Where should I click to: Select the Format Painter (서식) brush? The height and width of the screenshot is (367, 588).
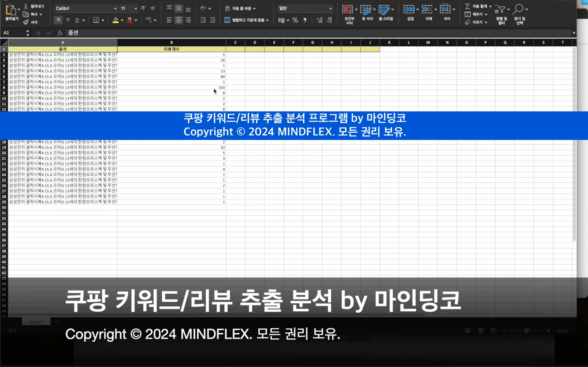click(x=26, y=22)
